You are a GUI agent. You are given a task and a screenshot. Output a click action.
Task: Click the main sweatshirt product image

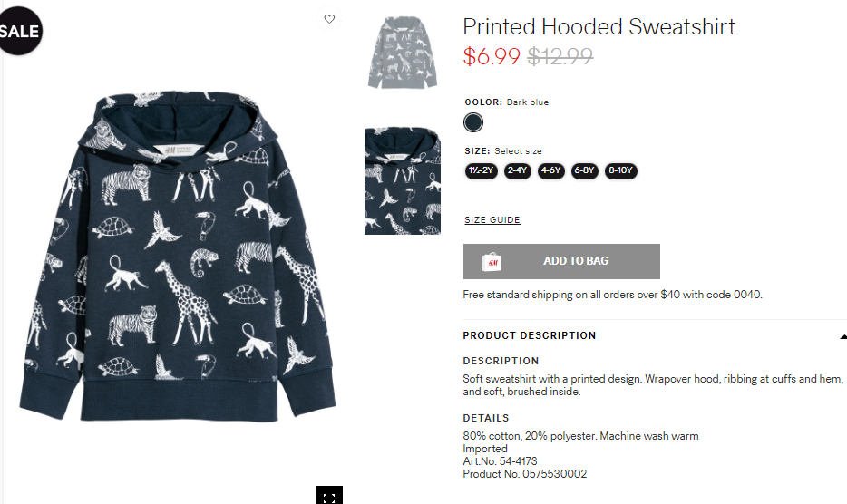[178, 256]
